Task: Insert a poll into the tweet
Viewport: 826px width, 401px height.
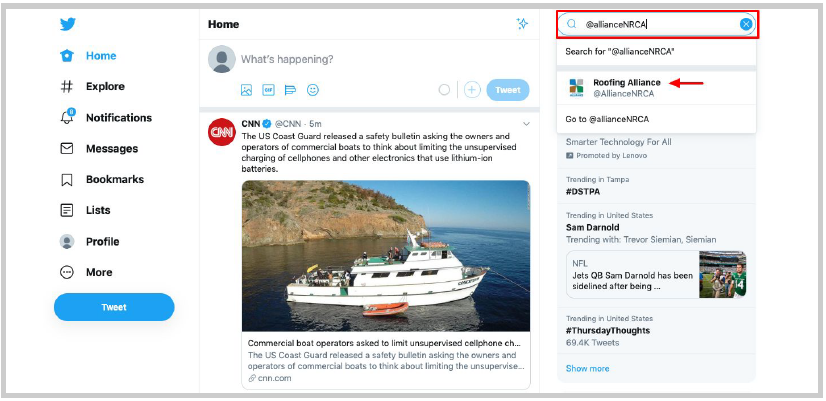Action: coord(290,90)
